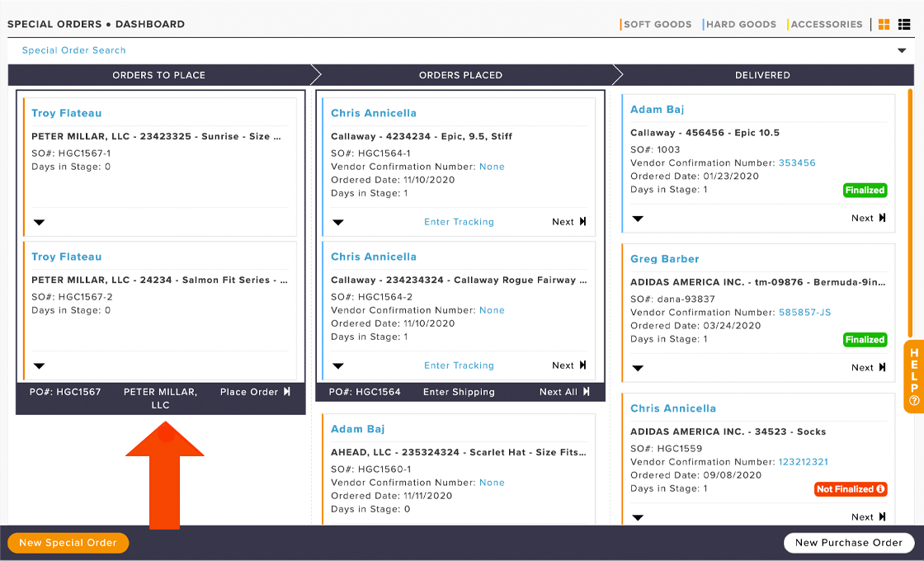Open the HELP side tab
Image resolution: width=924 pixels, height=561 pixels.
pos(914,376)
